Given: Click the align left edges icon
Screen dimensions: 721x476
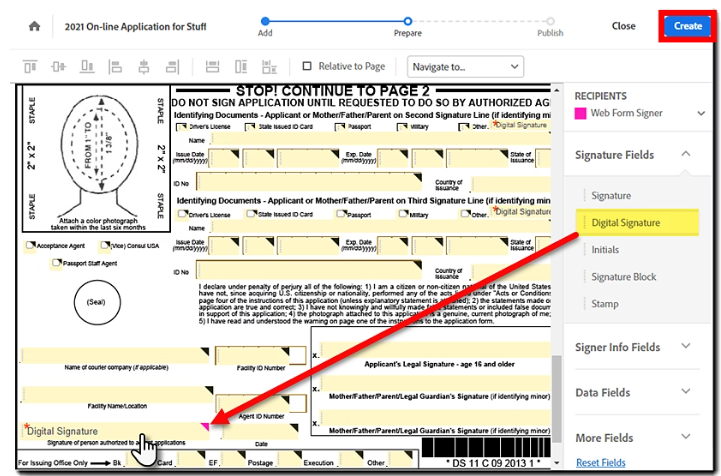Looking at the screenshot, I should click(117, 67).
